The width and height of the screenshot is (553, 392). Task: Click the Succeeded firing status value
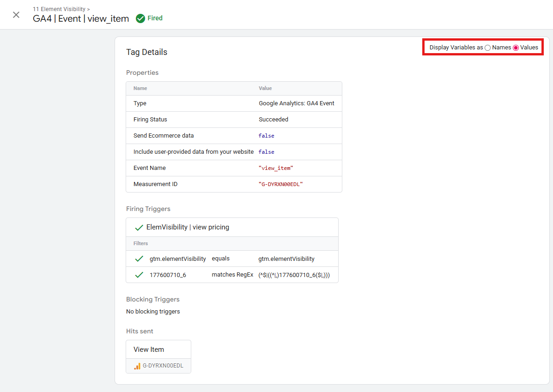(273, 120)
